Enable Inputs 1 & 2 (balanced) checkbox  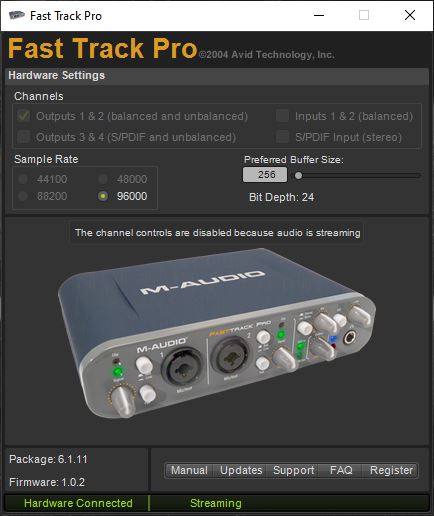click(x=282, y=116)
